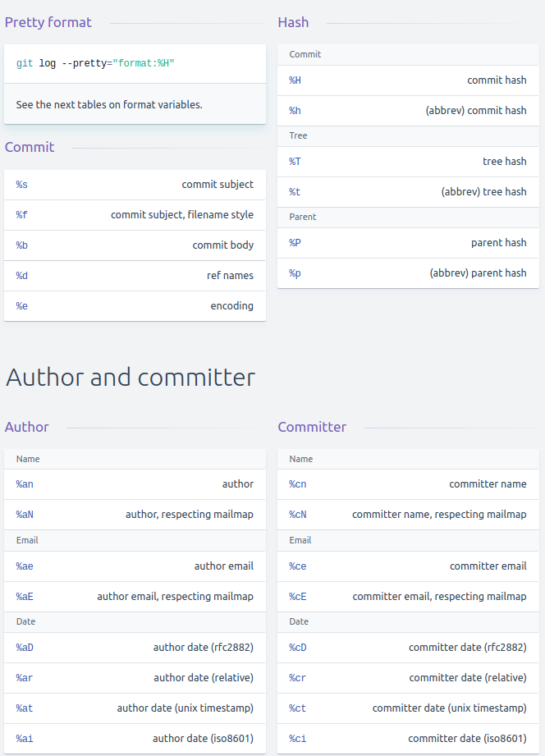This screenshot has width=545, height=756.
Task: Open the Commit section heading link
Action: click(30, 147)
